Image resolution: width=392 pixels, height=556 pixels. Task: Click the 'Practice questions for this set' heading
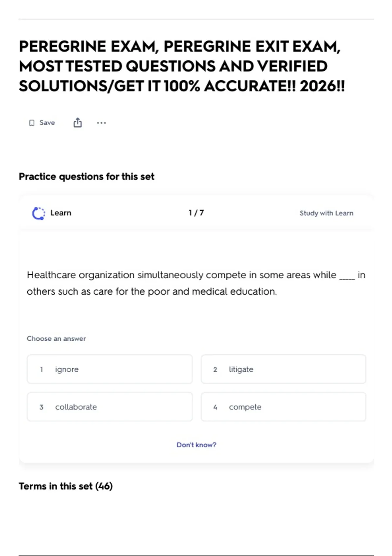tap(87, 177)
